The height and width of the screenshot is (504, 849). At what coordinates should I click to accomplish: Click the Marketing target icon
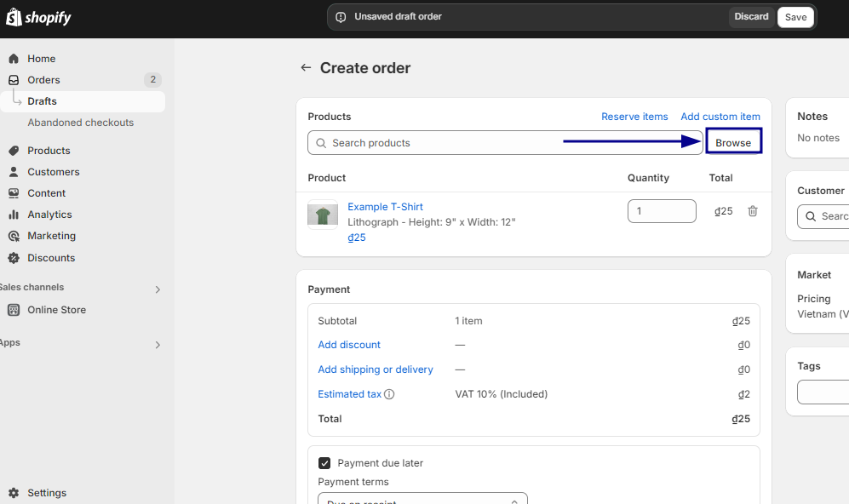[x=14, y=236]
